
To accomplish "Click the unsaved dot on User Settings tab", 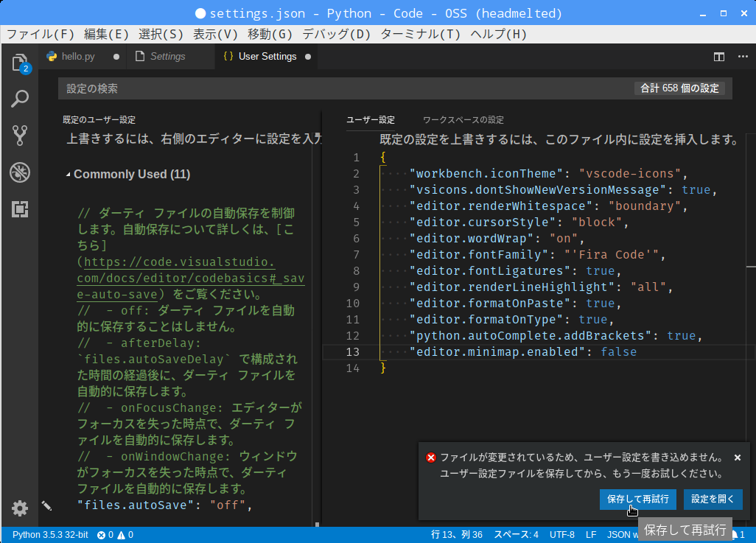I will coord(308,57).
